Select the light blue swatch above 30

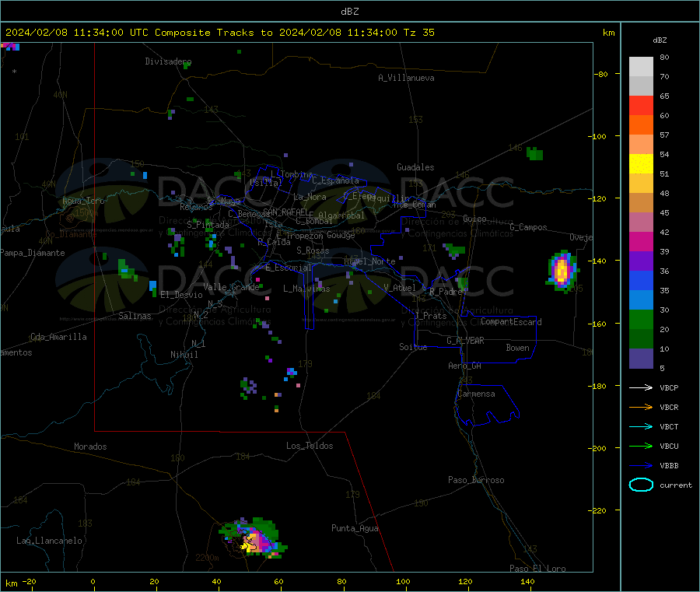click(x=641, y=300)
